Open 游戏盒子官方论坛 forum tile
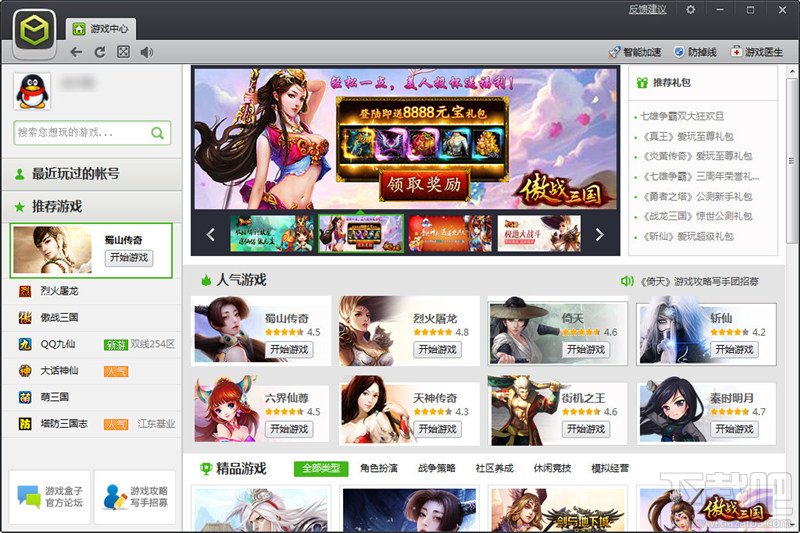This screenshot has width=800, height=533. pyautogui.click(x=49, y=497)
